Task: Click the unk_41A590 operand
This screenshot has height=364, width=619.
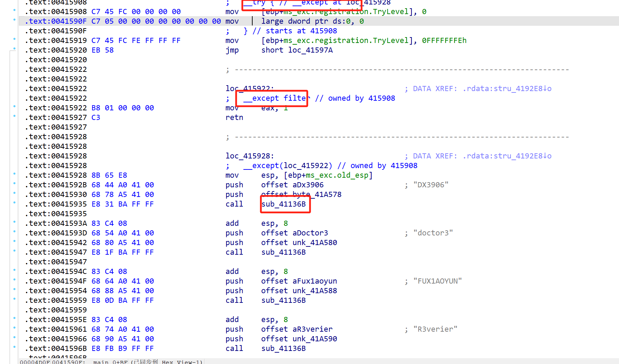Action: click(314, 339)
